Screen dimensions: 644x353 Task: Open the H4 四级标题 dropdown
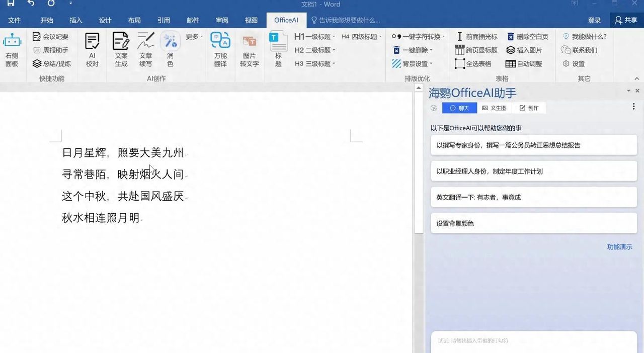click(x=362, y=37)
